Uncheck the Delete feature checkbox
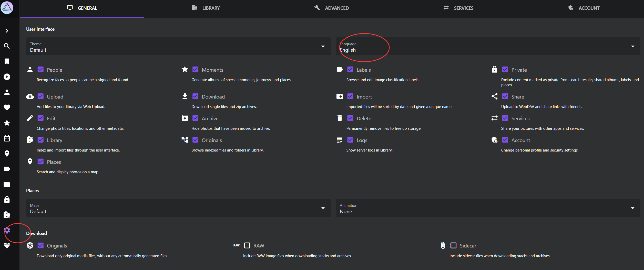This screenshot has height=270, width=644. tap(350, 118)
